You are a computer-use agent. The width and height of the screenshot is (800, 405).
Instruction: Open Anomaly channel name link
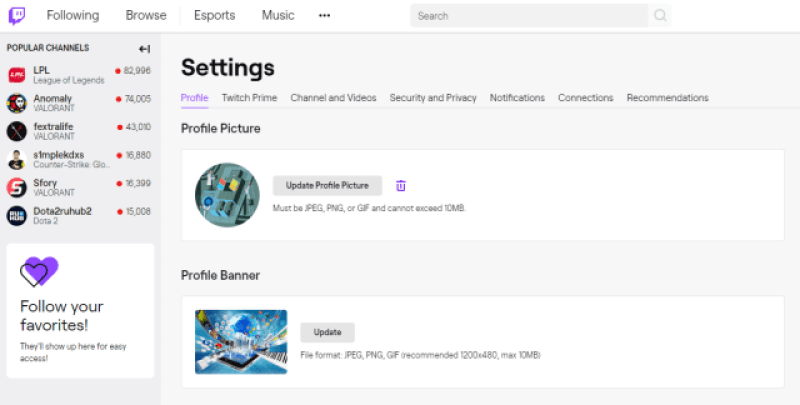click(x=53, y=98)
